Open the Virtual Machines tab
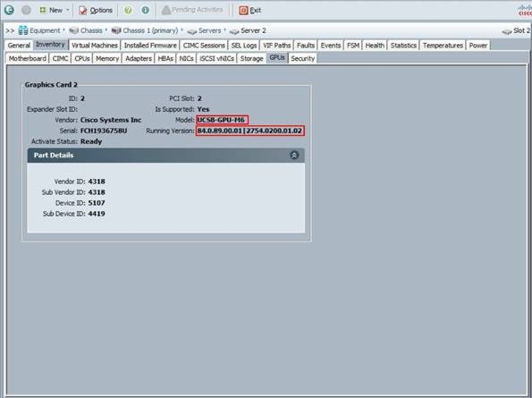This screenshot has width=532, height=398. coord(95,46)
